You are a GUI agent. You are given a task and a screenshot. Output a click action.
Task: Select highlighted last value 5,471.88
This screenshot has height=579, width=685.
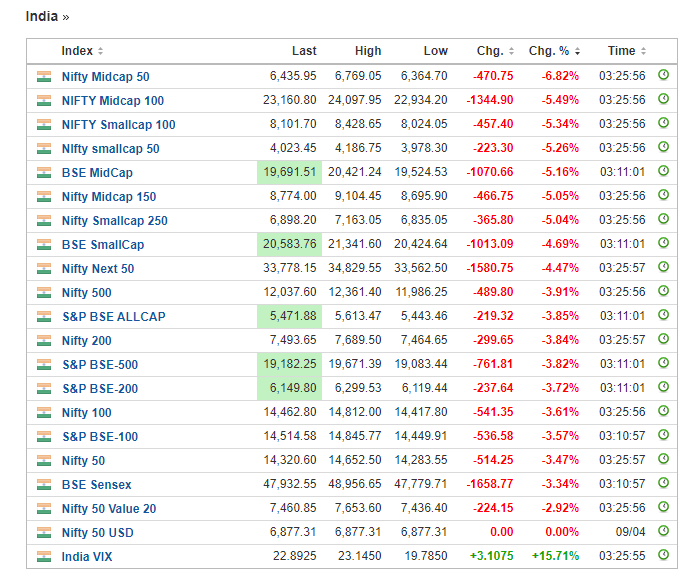point(290,316)
